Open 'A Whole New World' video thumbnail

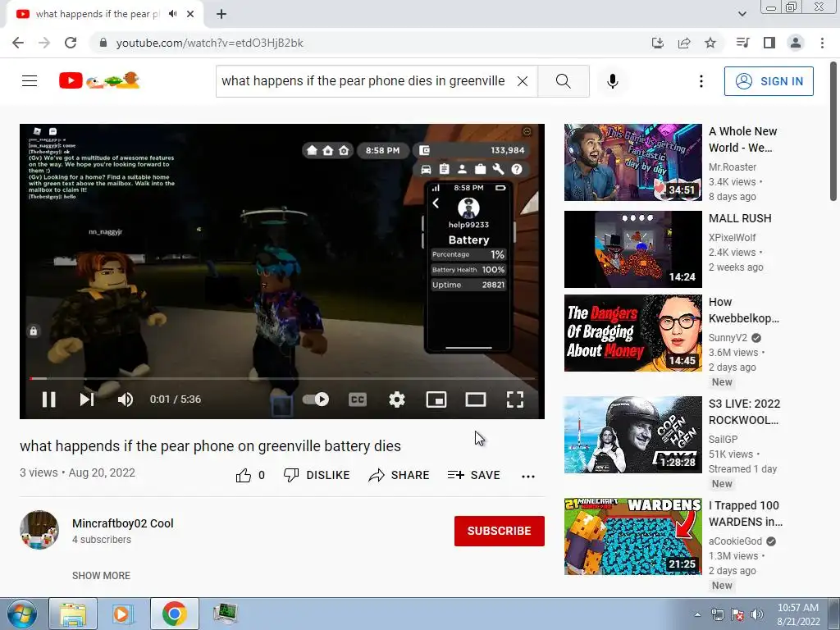point(632,162)
